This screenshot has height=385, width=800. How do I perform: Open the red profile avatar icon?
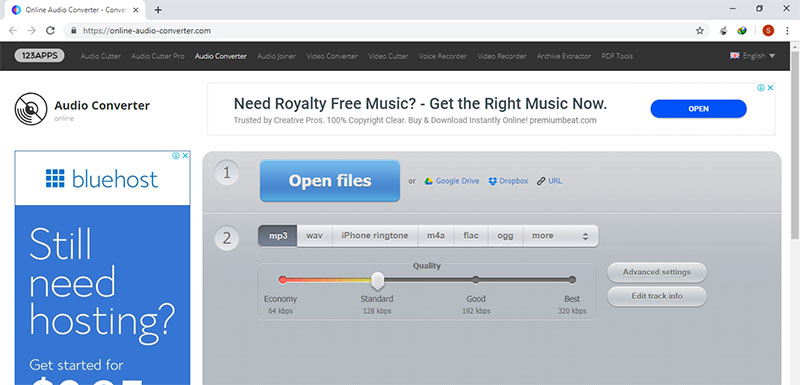click(768, 31)
